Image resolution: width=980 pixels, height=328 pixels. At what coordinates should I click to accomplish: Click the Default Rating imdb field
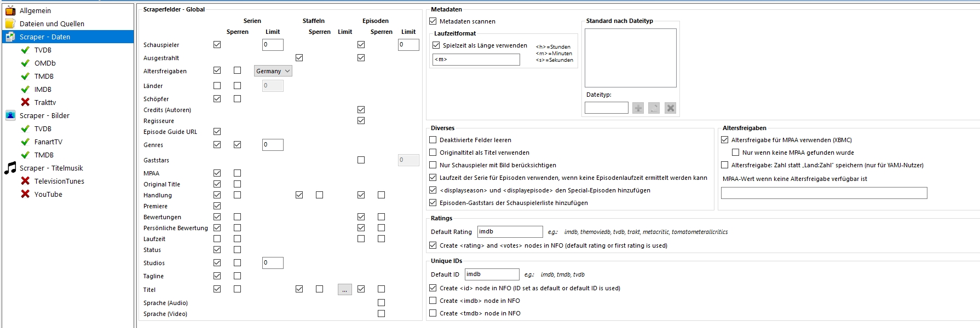pos(510,232)
